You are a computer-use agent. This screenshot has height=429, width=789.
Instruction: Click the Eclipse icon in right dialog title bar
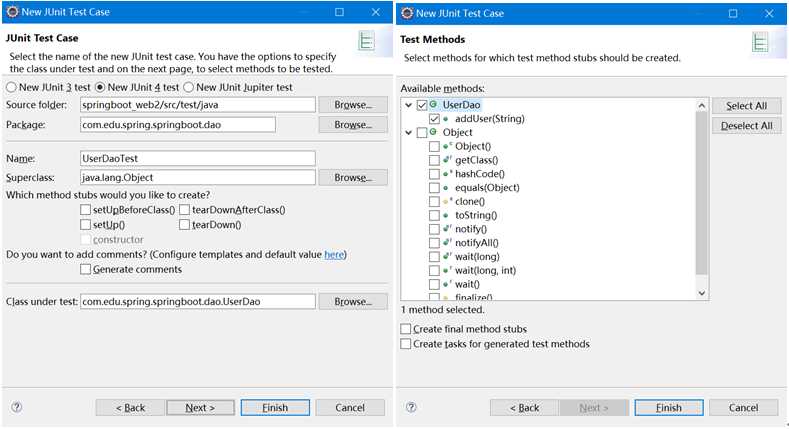[x=407, y=13]
